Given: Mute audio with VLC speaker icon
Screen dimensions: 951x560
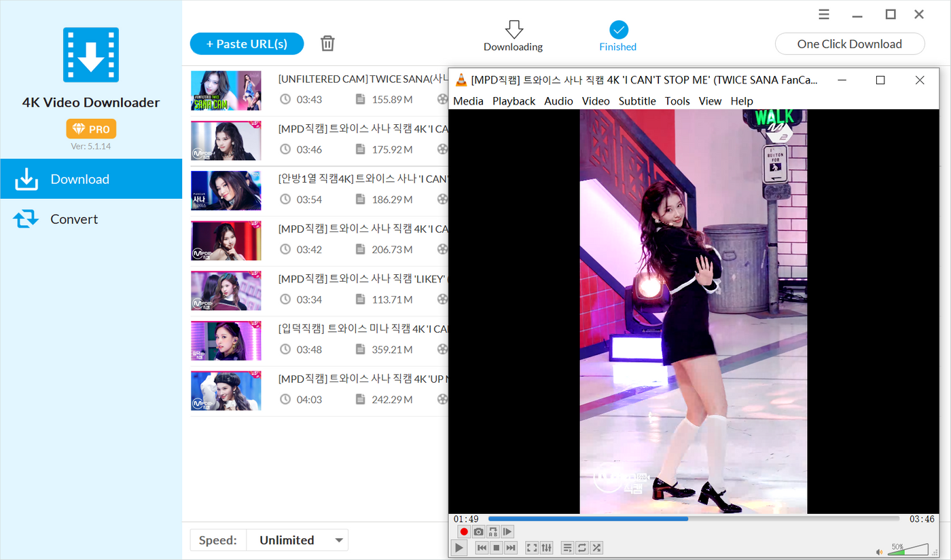Looking at the screenshot, I should pyautogui.click(x=880, y=552).
